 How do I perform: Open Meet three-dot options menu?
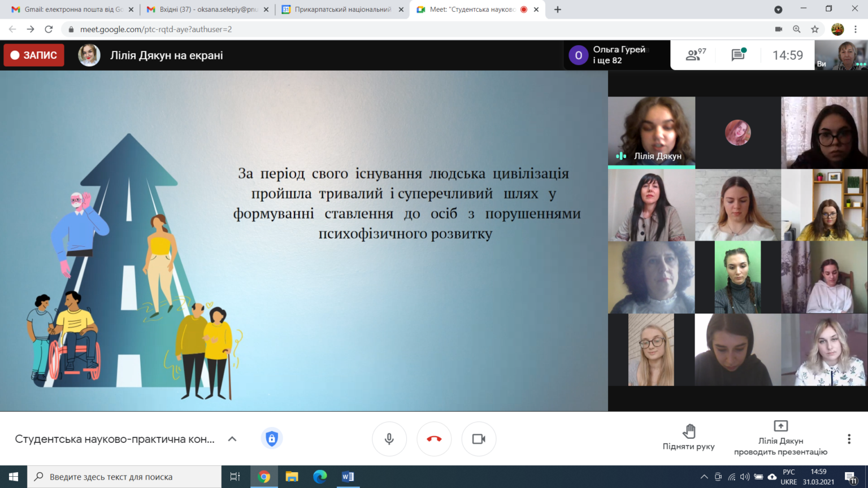(849, 439)
